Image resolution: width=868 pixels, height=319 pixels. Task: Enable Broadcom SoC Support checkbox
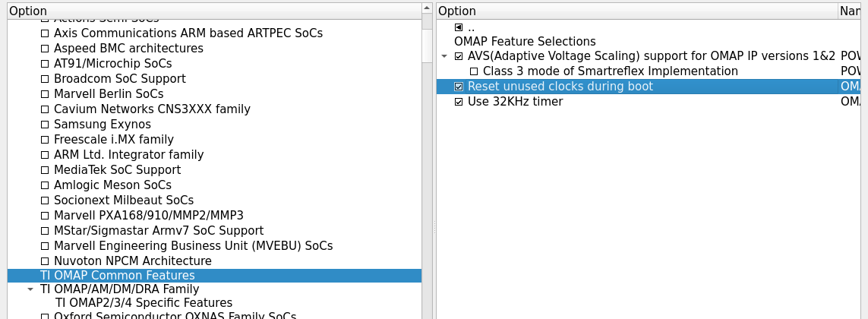(x=45, y=79)
